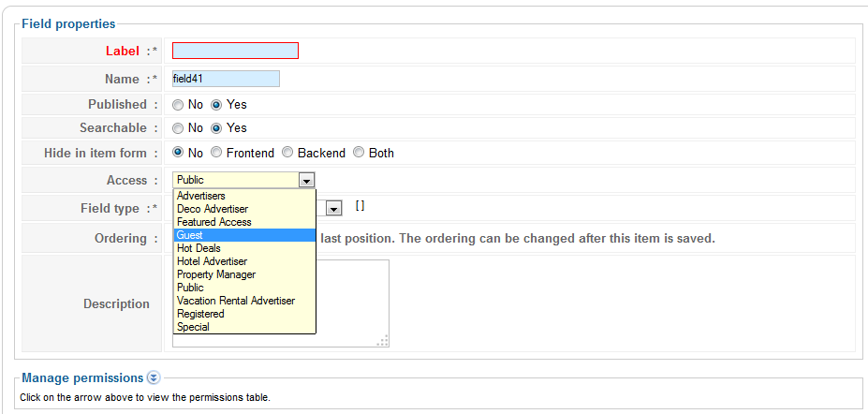Screen dimensions: 868x414
Task: Choose Special access level
Action: (x=244, y=327)
